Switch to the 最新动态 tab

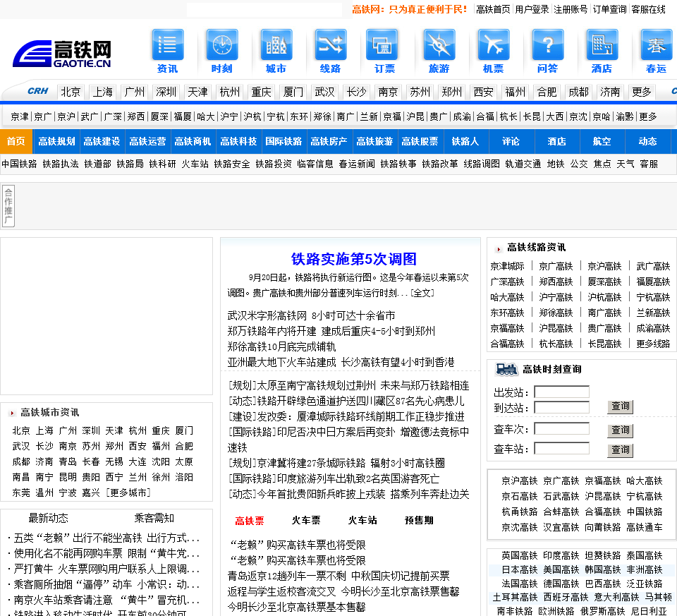point(49,518)
